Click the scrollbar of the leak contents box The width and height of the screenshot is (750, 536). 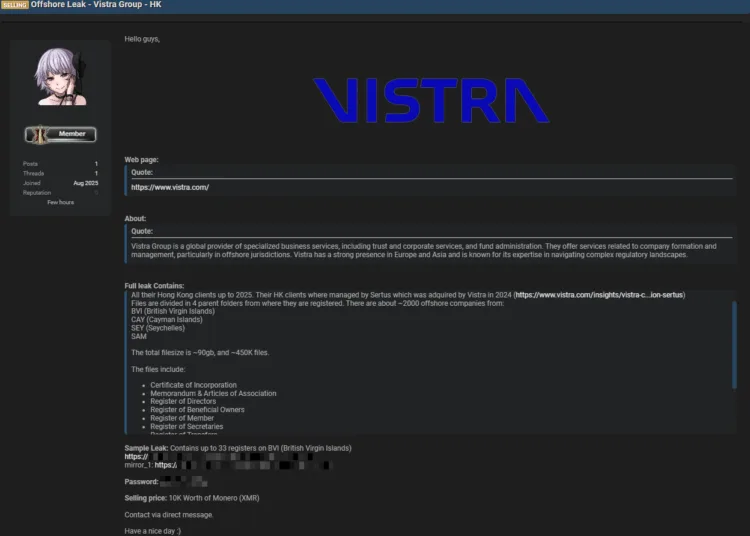tap(734, 345)
